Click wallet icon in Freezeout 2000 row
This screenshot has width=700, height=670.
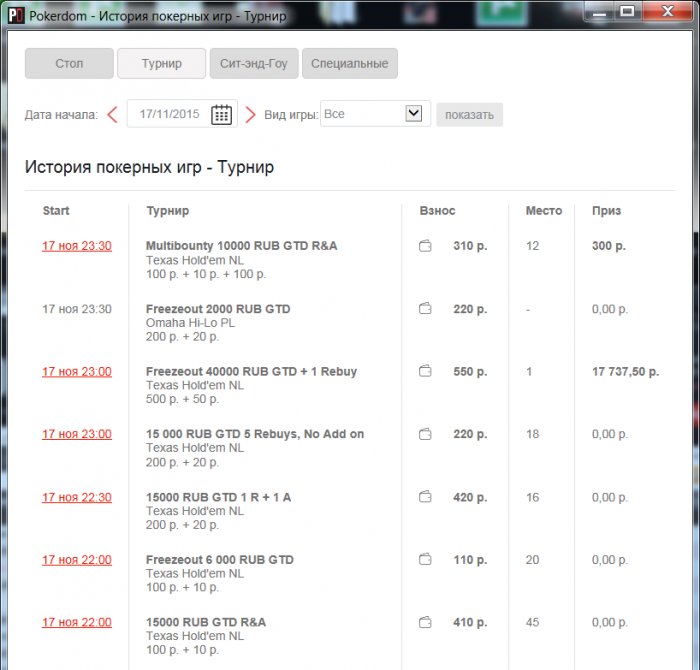[x=425, y=308]
